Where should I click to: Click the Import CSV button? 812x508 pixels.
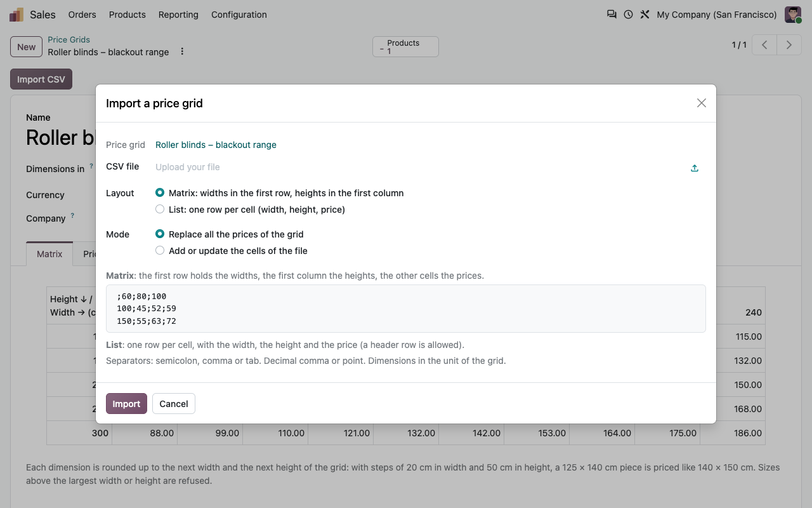41,79
